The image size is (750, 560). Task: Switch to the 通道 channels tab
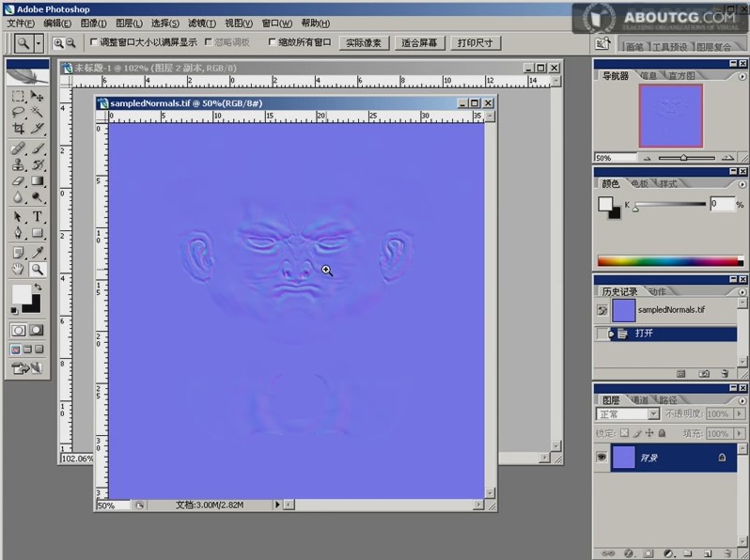click(x=639, y=399)
